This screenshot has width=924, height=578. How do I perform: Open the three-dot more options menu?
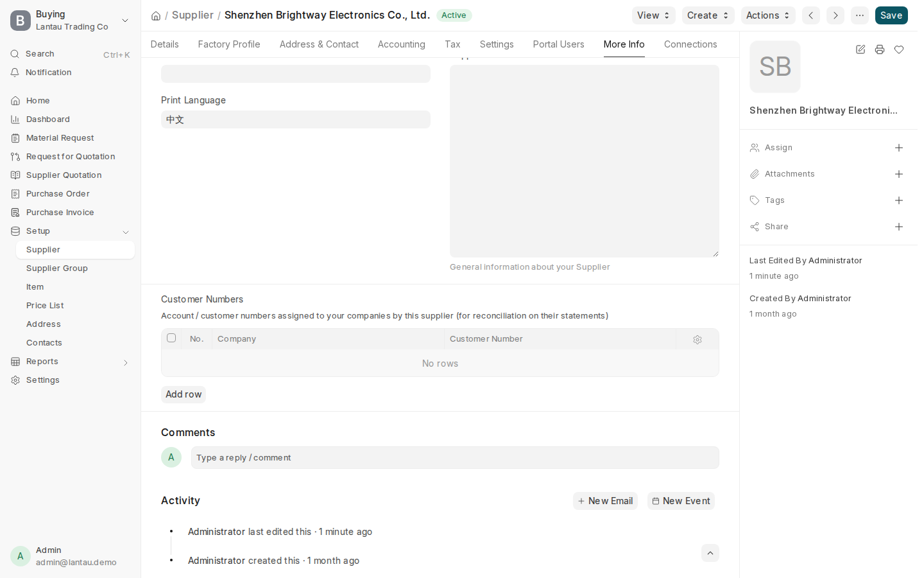(x=860, y=15)
